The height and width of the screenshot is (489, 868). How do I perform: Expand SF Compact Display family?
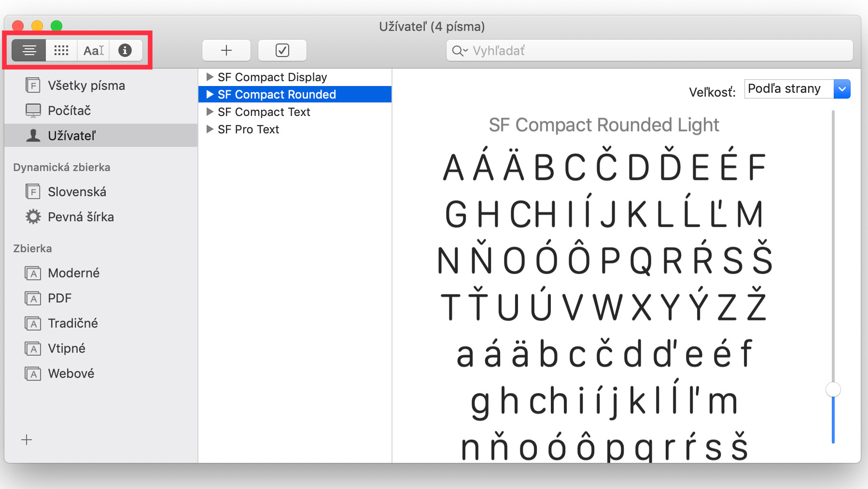210,77
